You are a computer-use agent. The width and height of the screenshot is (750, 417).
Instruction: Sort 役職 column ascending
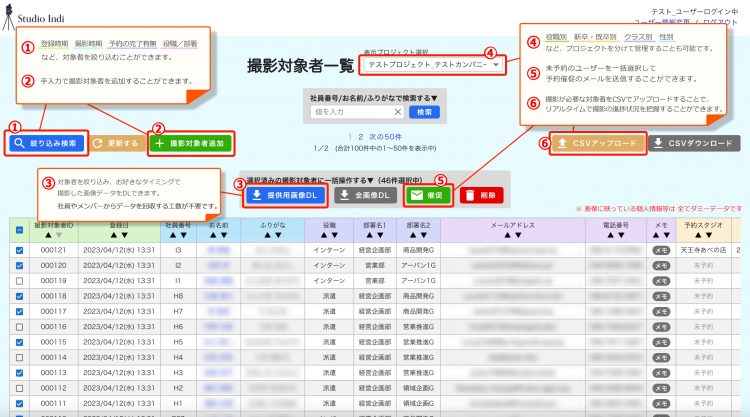click(324, 235)
